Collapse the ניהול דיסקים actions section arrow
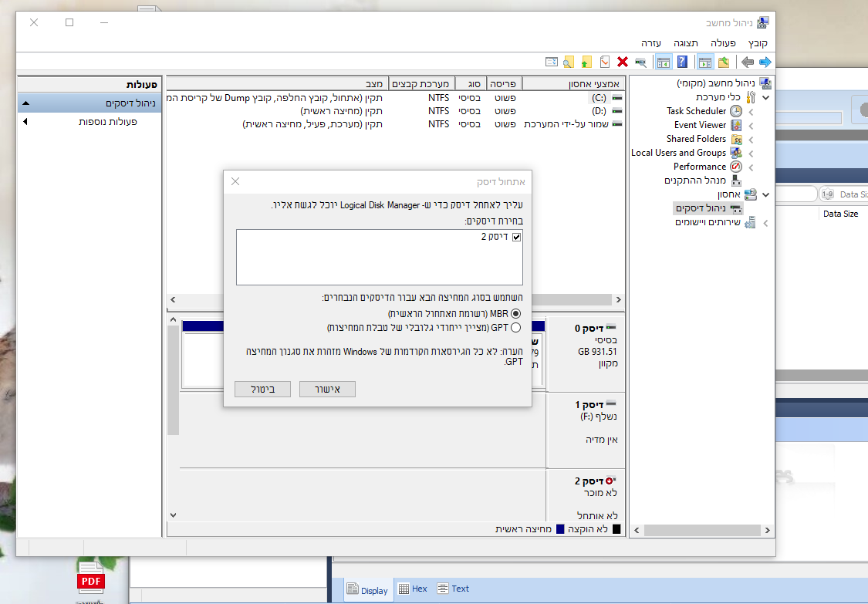The image size is (868, 604). (x=25, y=103)
